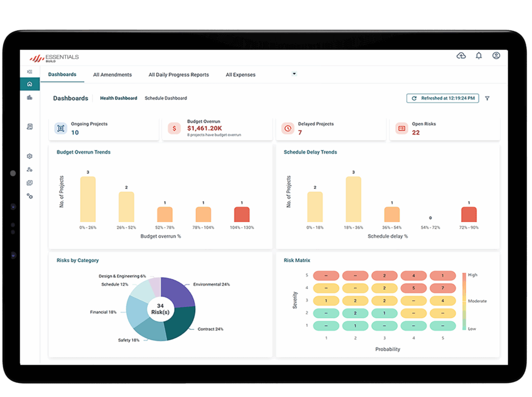532x397 pixels.
Task: Click the double-gear configuration icon in sidebar
Action: pyautogui.click(x=29, y=196)
